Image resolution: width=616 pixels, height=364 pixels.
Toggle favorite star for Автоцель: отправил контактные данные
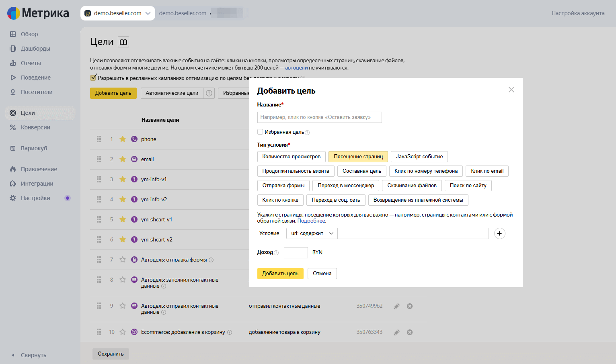[x=123, y=306]
